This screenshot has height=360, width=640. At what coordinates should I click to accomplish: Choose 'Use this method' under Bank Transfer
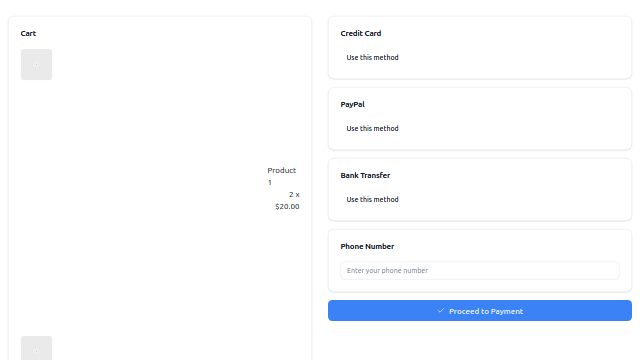372,200
